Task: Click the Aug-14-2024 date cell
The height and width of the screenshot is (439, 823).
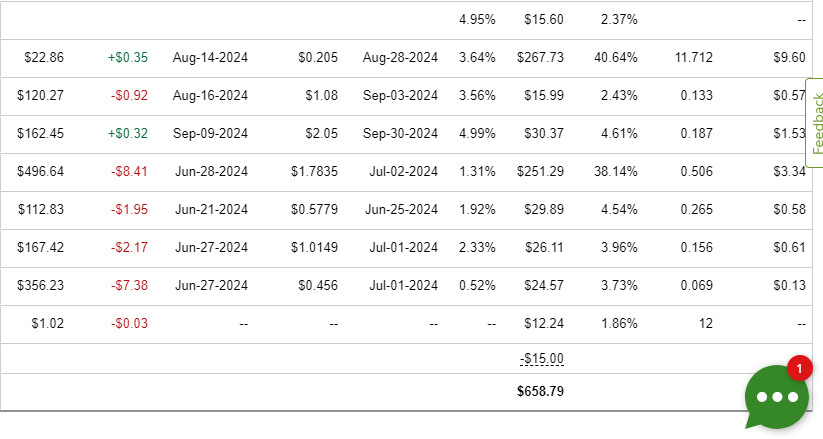Action: coord(210,57)
